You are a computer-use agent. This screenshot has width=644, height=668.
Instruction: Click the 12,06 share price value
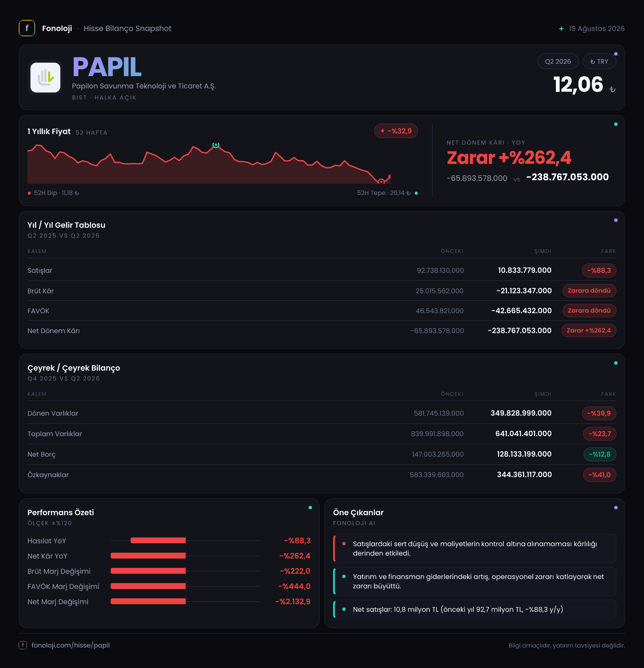[x=578, y=85]
